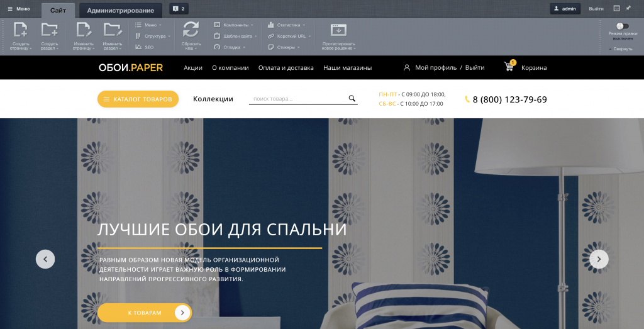Click the ОБОИ.PAPER site logo
644x329 pixels.
coord(131,68)
